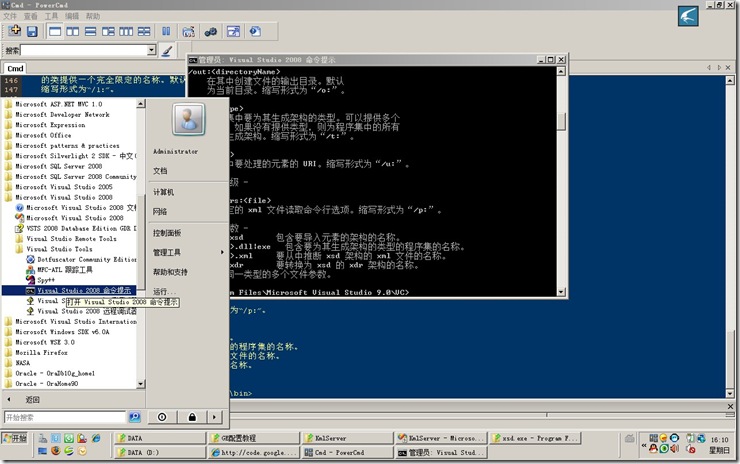Click the 开始 start button

[15, 439]
